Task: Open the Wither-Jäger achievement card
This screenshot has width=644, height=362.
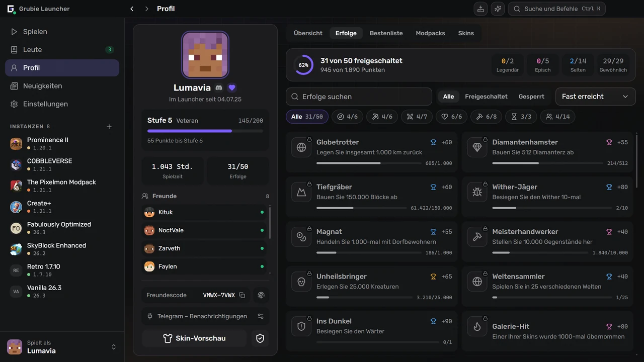Action: point(548,197)
